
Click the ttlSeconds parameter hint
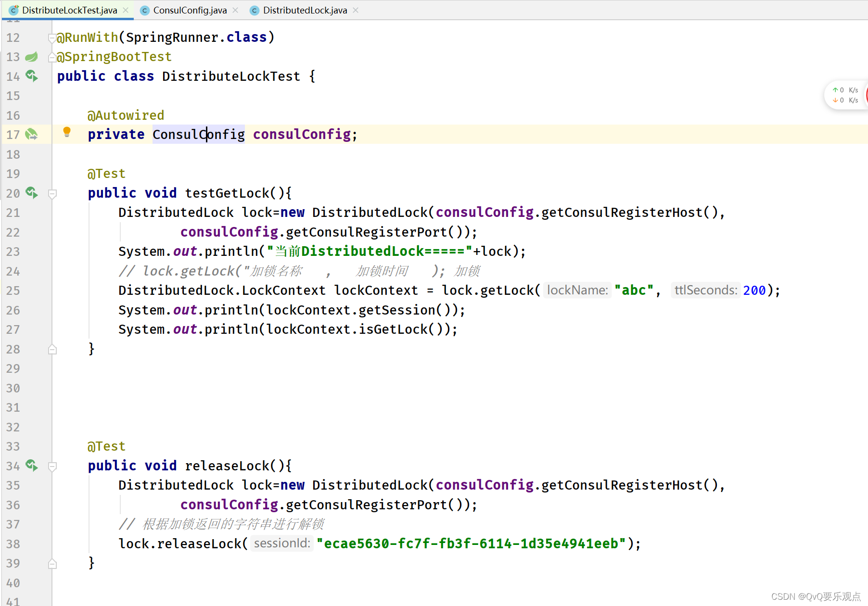click(x=705, y=290)
